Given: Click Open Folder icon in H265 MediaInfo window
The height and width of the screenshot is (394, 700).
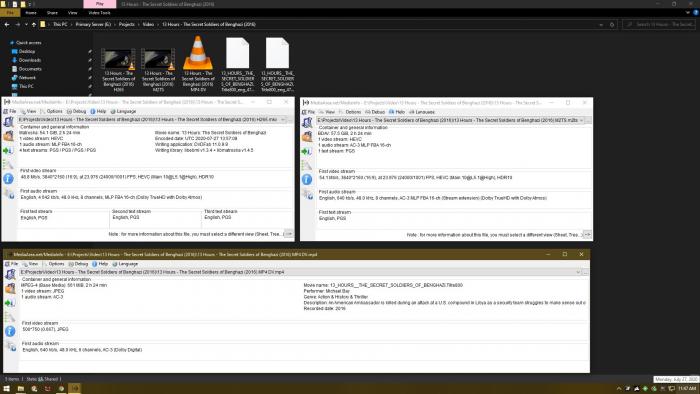Looking at the screenshot, I should click(x=8, y=136).
